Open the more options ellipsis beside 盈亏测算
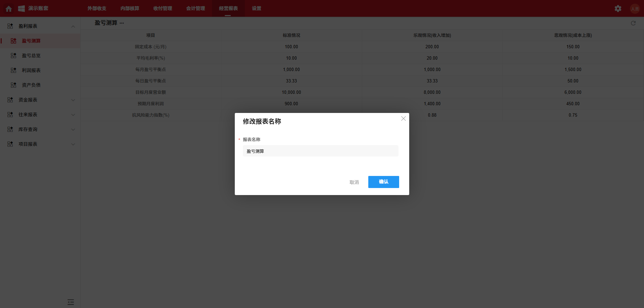This screenshot has width=644, height=308. click(122, 23)
